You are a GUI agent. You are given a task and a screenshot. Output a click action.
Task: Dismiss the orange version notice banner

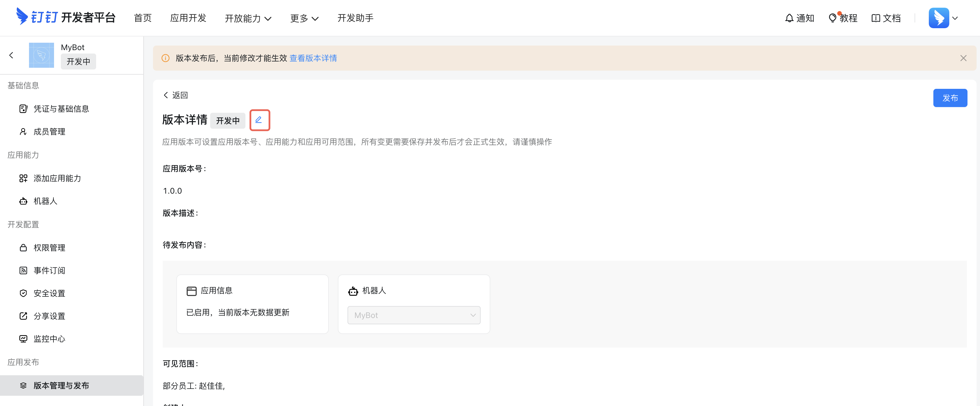tap(963, 58)
